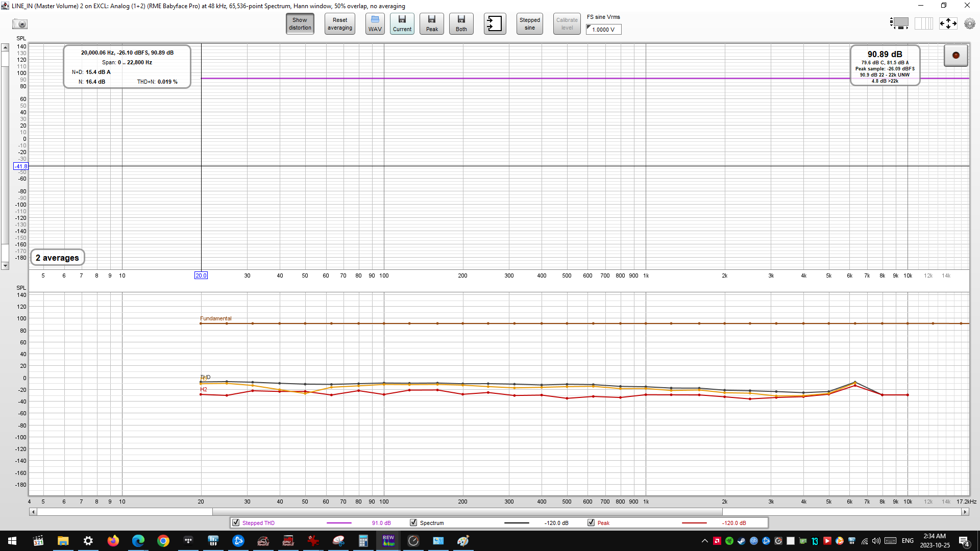Viewport: 980px width, 551px height.
Task: Open TIDAL from the taskbar
Action: click(188, 541)
